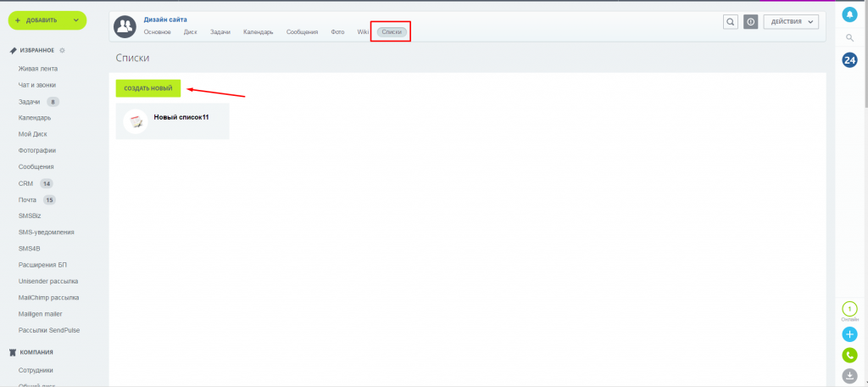Screen dimensions: 868x387
Task: Click the notifications bell icon
Action: pyautogui.click(x=849, y=15)
